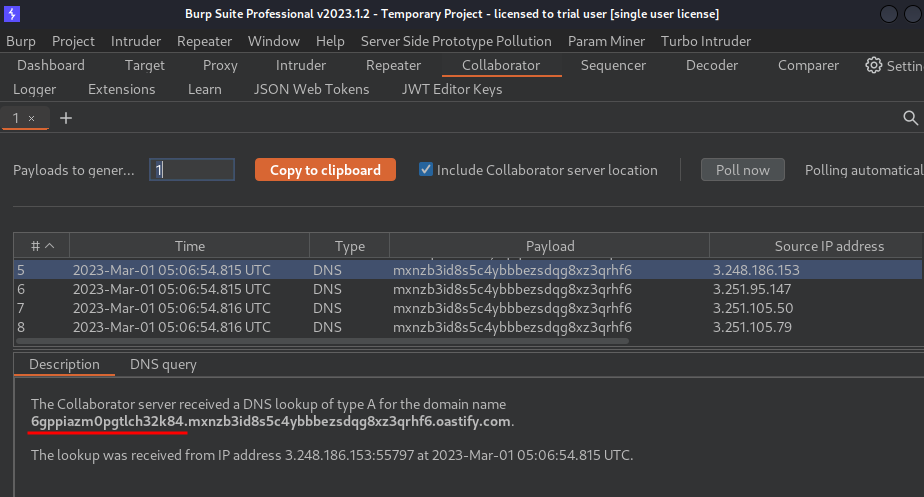Open the Project menu
The height and width of the screenshot is (497, 924).
tap(73, 41)
